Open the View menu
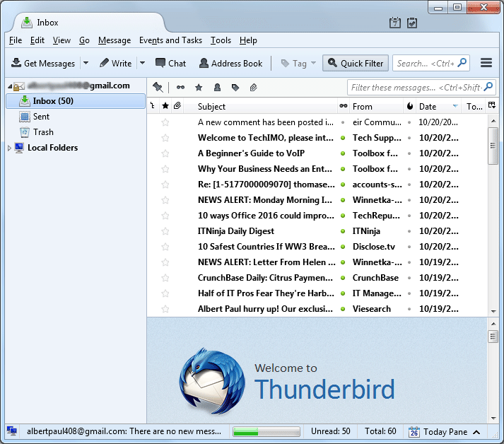Image resolution: width=504 pixels, height=444 pixels. pyautogui.click(x=61, y=40)
